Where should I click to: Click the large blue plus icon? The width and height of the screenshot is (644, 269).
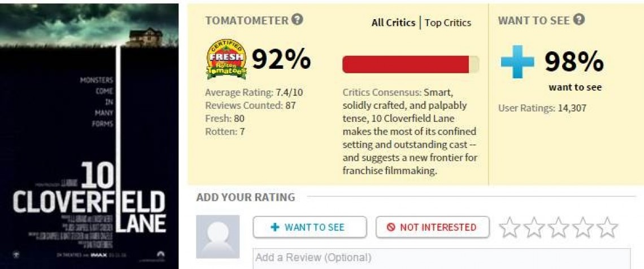coord(517,61)
